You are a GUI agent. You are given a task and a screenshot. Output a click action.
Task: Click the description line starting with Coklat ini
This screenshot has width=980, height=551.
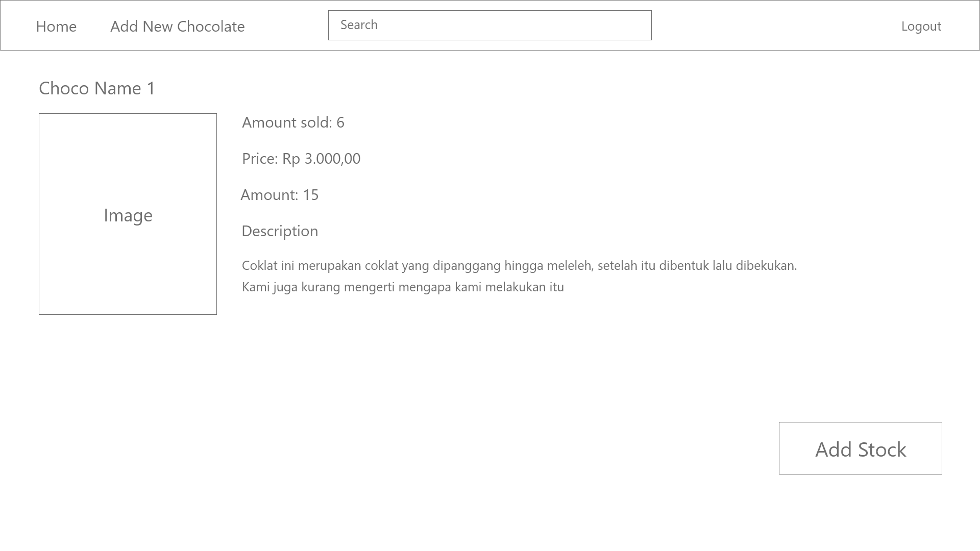point(519,265)
